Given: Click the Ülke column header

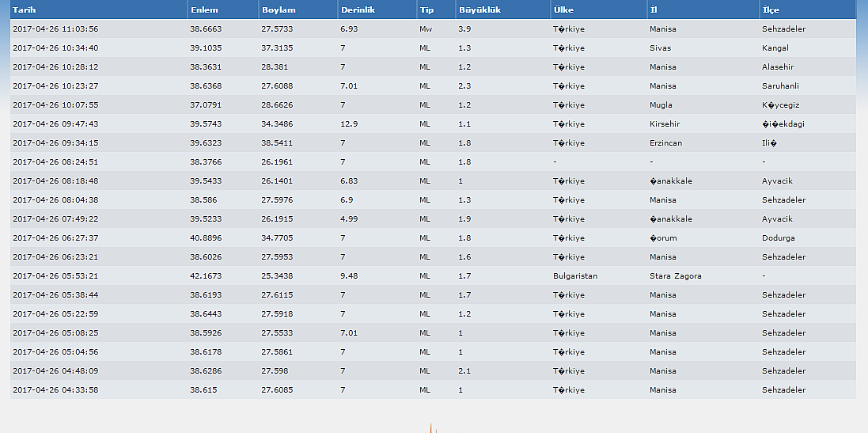Looking at the screenshot, I should [598, 9].
